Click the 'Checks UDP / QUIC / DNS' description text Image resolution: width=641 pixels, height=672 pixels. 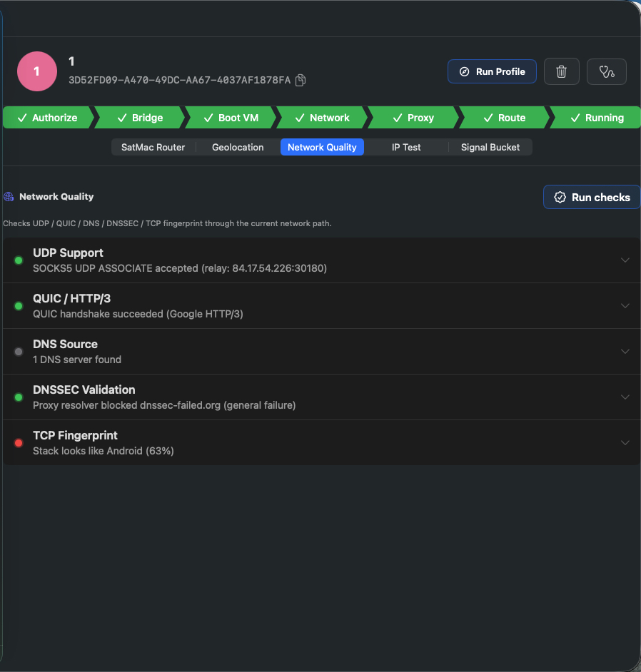click(167, 223)
